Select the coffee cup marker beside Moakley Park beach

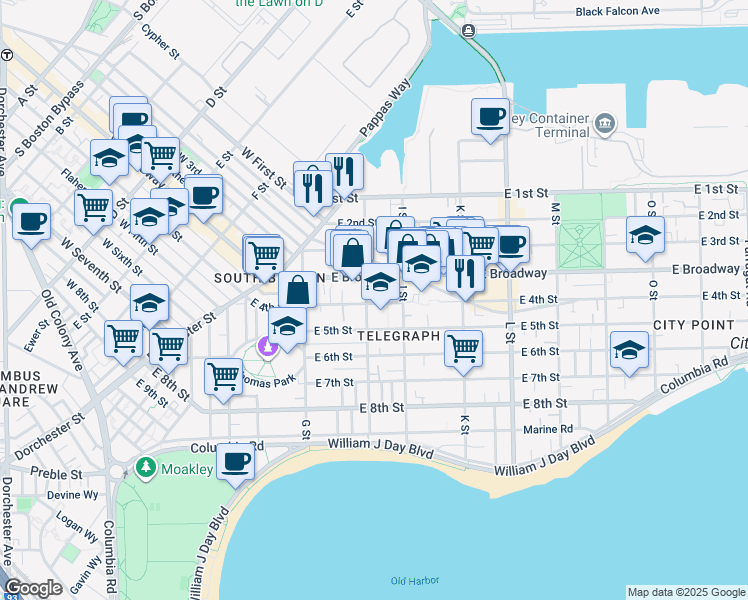click(236, 462)
